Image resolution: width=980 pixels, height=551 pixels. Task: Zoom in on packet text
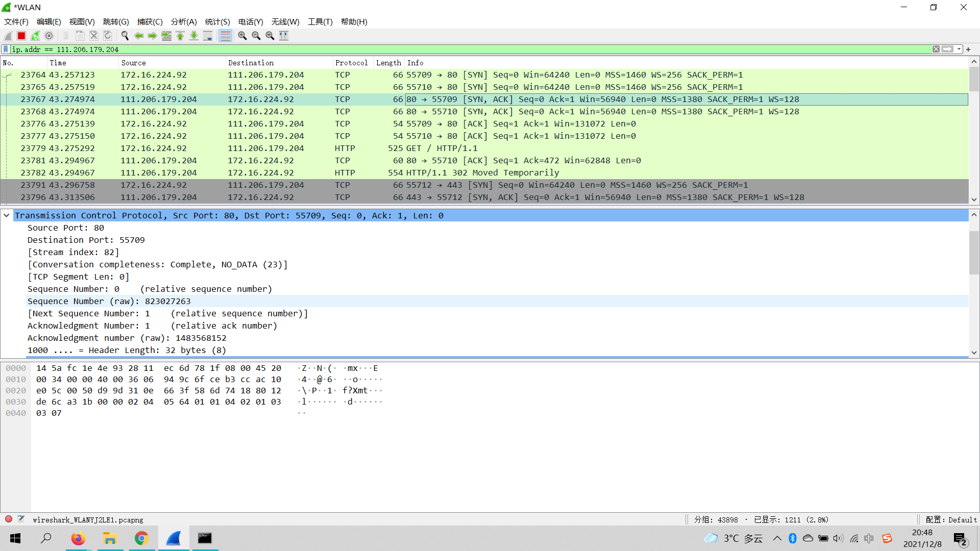(x=242, y=36)
